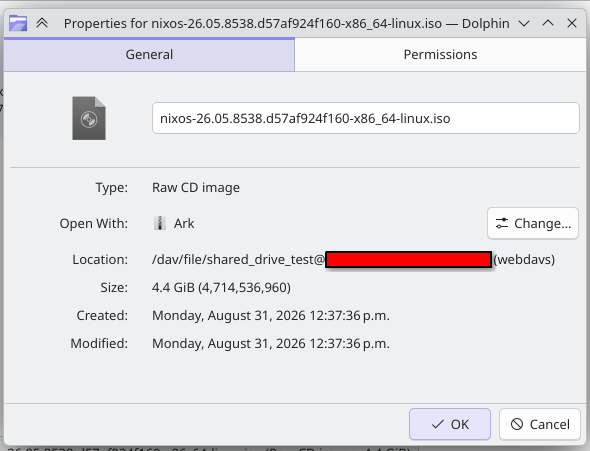Maximize window with the up chevron
This screenshot has width=590, height=451.
pyautogui.click(x=548, y=23)
